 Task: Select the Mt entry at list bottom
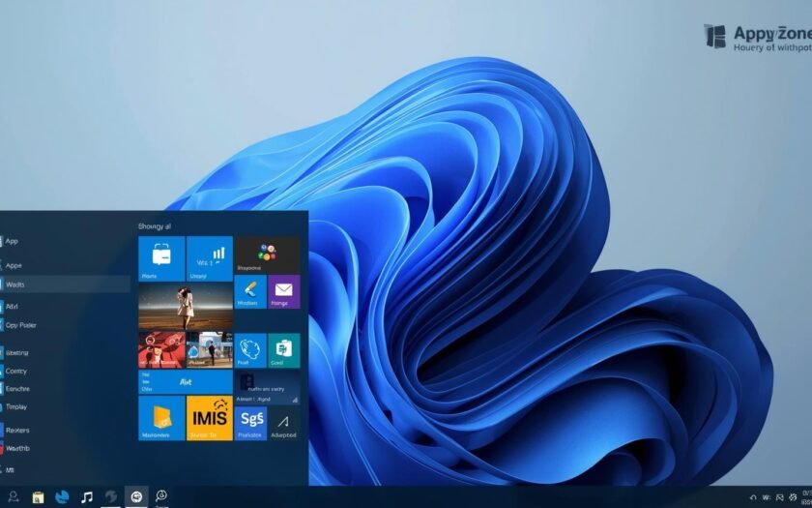(10, 470)
